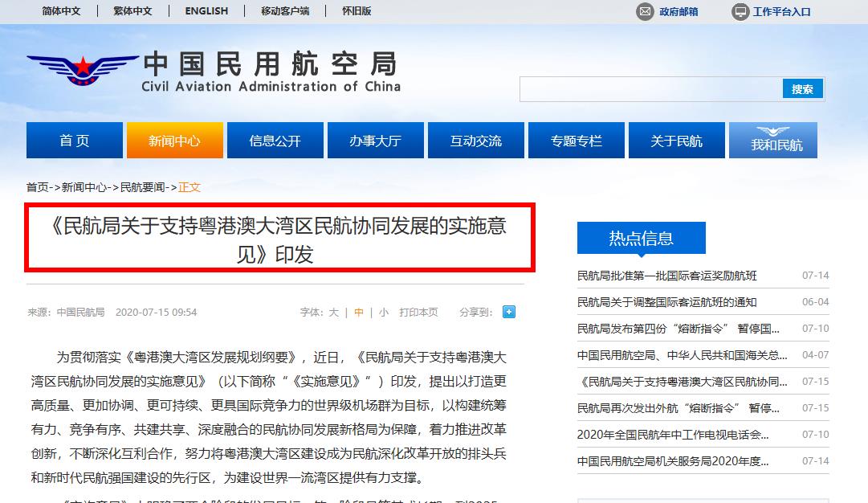Switch language to 繁体中文
Image resolution: width=868 pixels, height=503 pixels.
[x=132, y=11]
